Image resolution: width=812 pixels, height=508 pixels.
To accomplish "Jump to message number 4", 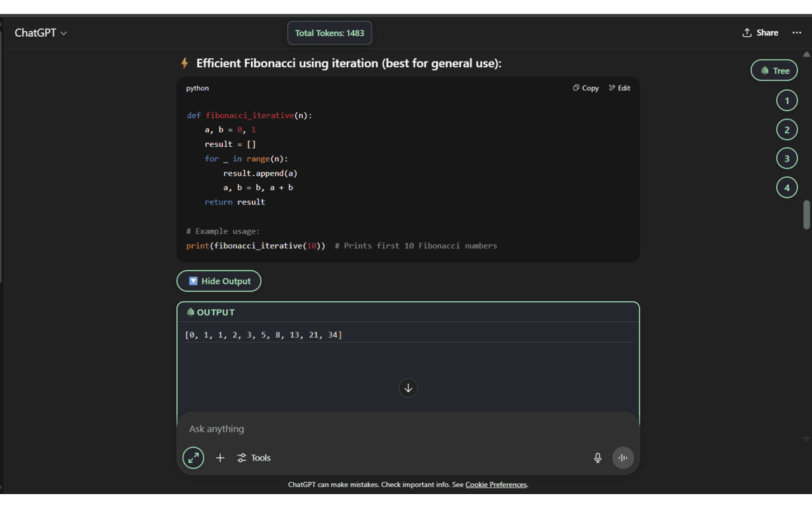I will (x=787, y=187).
